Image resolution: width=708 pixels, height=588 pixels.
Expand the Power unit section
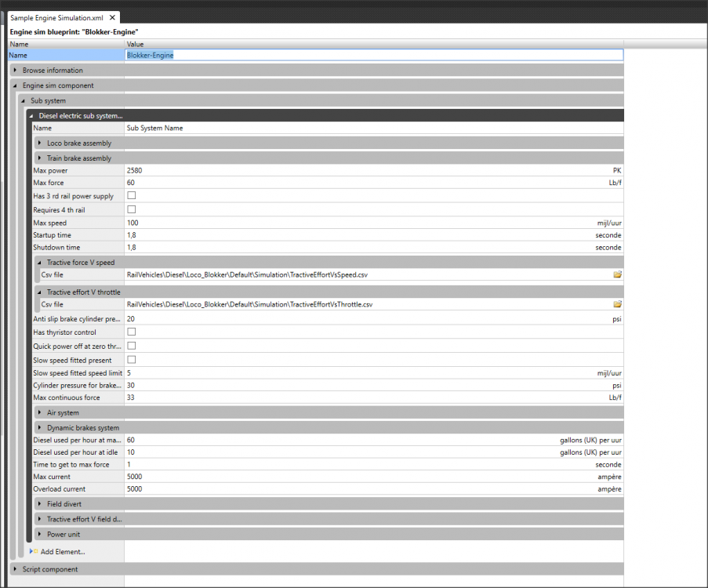[x=39, y=535]
